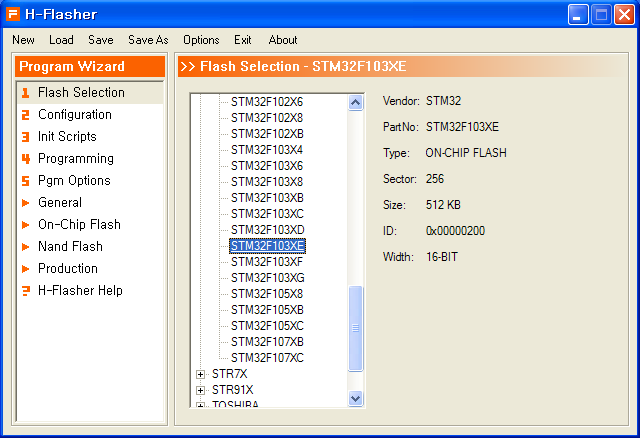Click the highlighted STM32F103XE entry
Screen dimensions: 640x438
267,246
